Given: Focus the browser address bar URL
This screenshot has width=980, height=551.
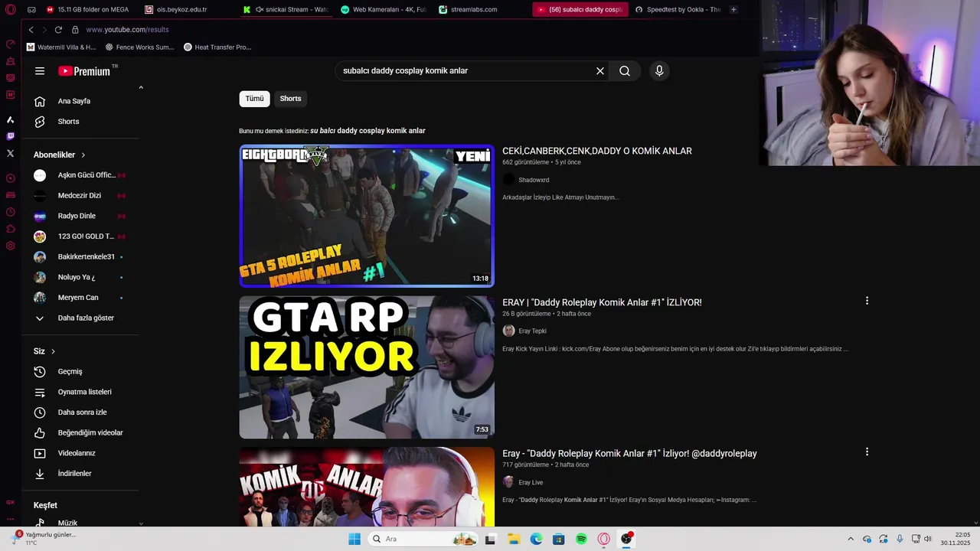Looking at the screenshot, I should pyautogui.click(x=127, y=30).
